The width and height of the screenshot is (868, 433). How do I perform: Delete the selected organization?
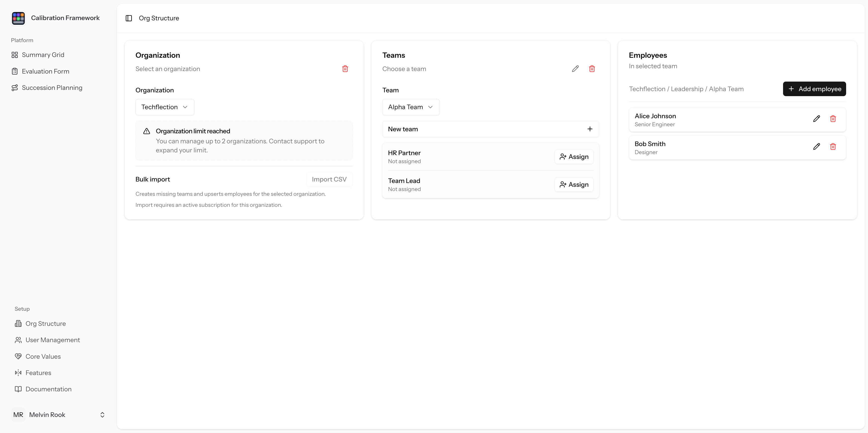click(345, 69)
